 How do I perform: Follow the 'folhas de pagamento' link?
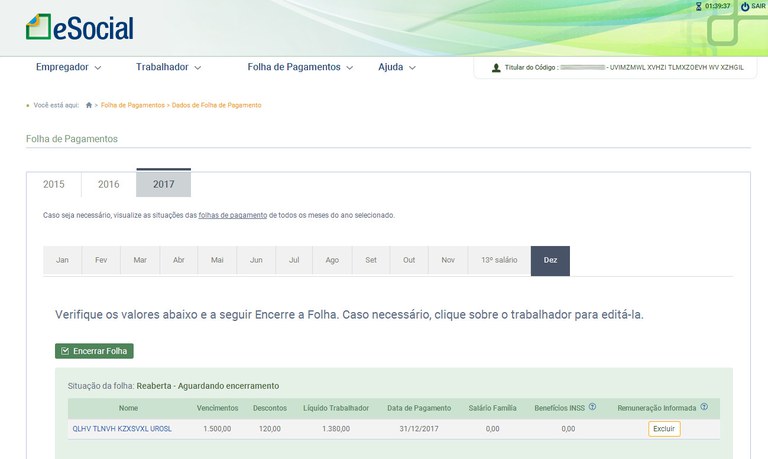point(233,215)
